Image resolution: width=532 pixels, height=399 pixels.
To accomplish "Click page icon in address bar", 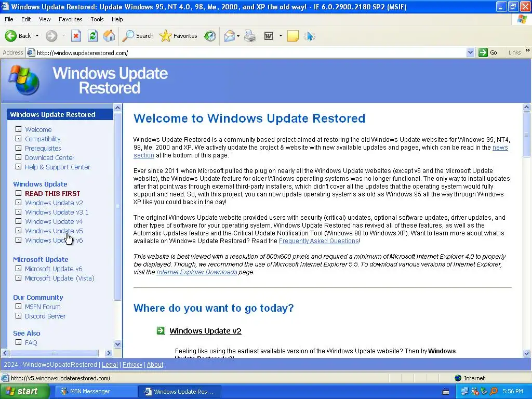I will pos(31,52).
